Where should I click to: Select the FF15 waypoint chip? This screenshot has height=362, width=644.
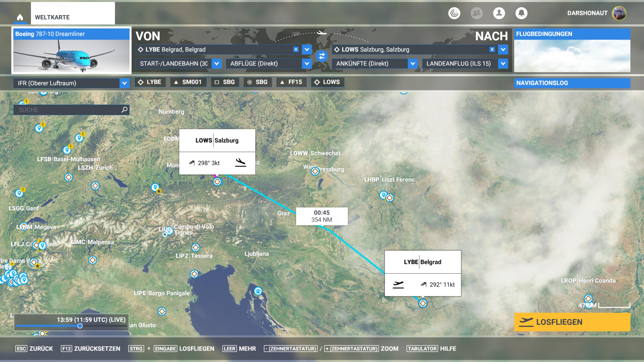(x=291, y=82)
